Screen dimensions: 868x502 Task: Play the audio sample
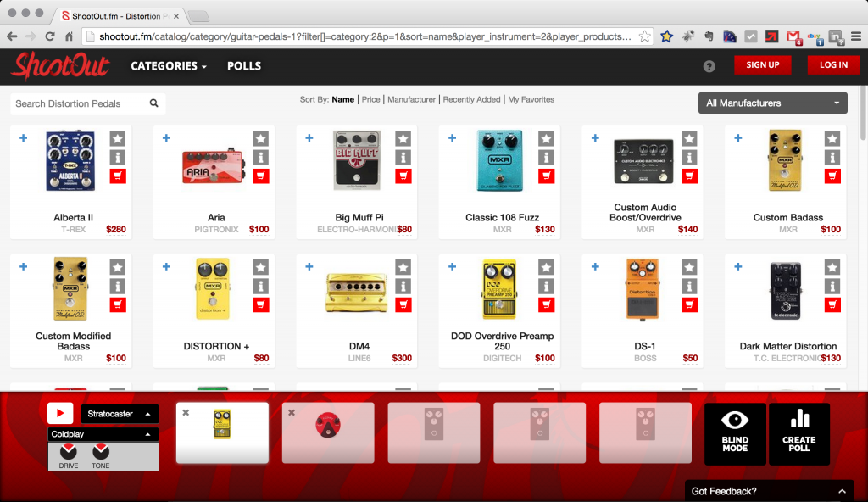click(60, 413)
